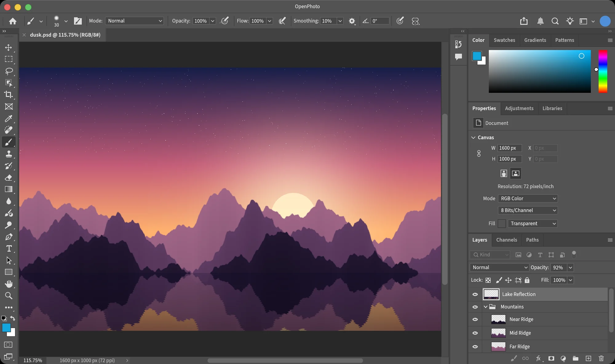Select the Rectangular Marquee tool
Viewport: 615px width, 364px height.
9,59
